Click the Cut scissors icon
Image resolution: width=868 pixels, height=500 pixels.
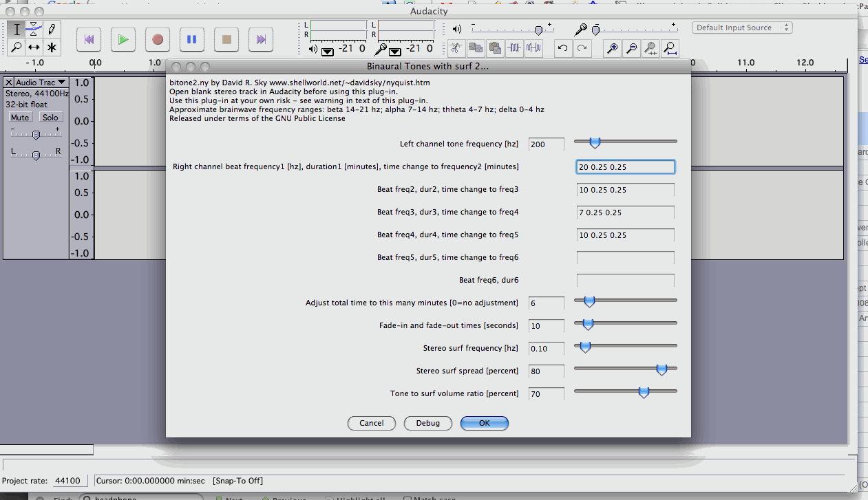pos(456,48)
